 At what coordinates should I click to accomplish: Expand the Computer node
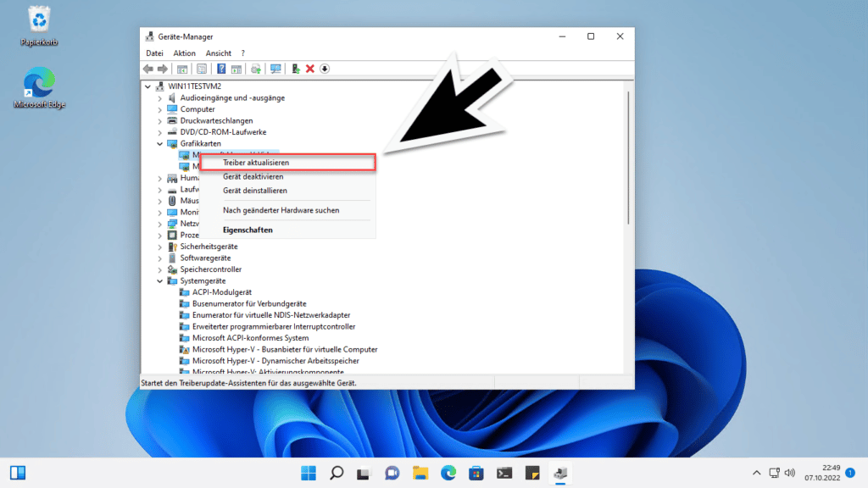160,109
